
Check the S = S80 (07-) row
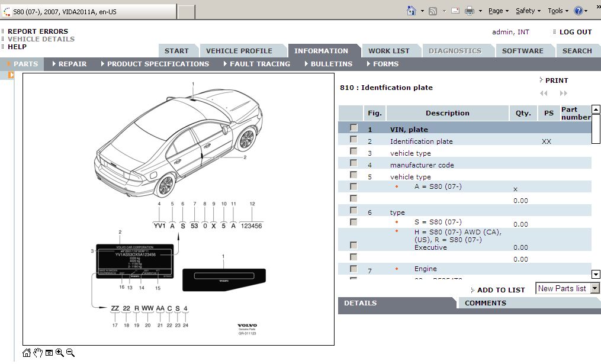pos(353,222)
